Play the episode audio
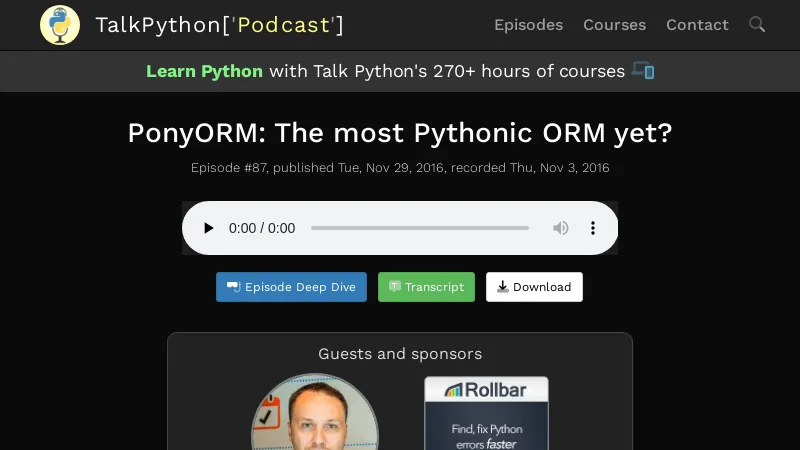The height and width of the screenshot is (450, 800). [208, 228]
